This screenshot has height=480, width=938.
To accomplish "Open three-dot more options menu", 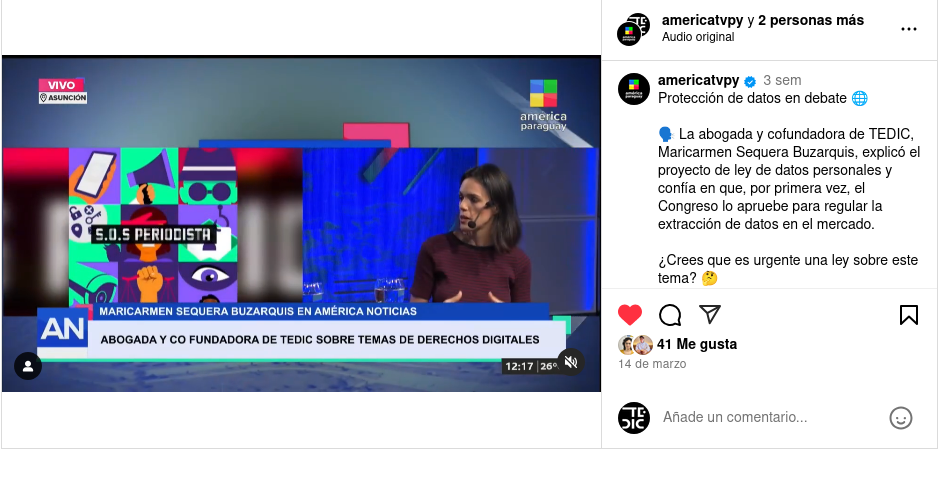I will pos(909,29).
